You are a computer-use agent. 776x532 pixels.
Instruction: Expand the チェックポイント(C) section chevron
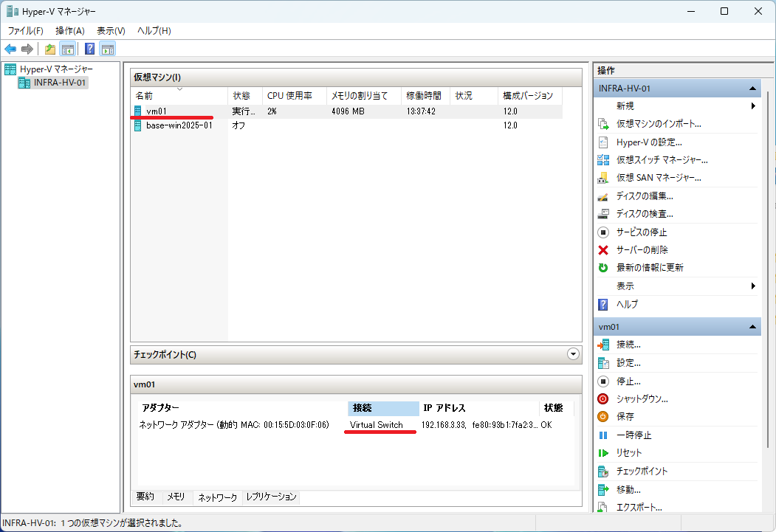click(x=573, y=354)
